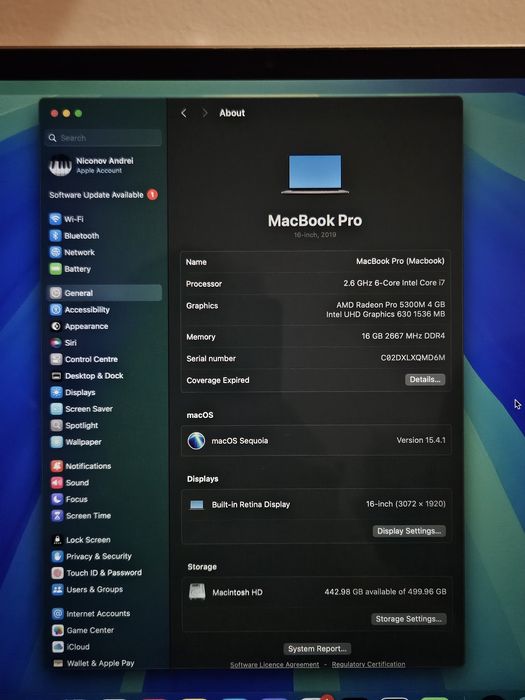525x700 pixels.
Task: Open Wi-Fi settings icon in sidebar
Action: coord(55,219)
